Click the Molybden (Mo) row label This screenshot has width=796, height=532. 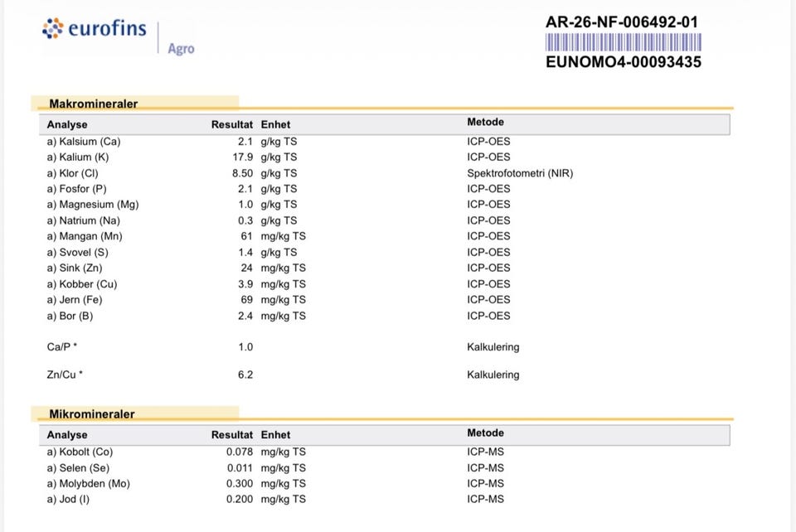(x=89, y=484)
